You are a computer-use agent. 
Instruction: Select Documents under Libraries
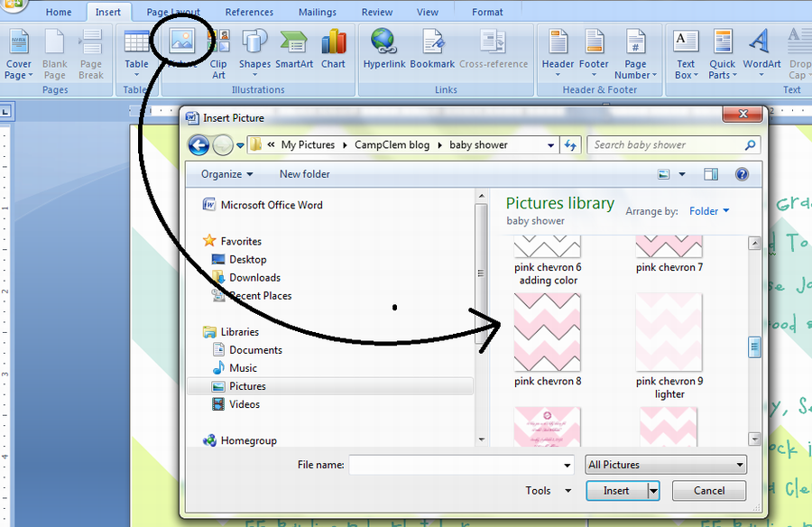[247, 350]
